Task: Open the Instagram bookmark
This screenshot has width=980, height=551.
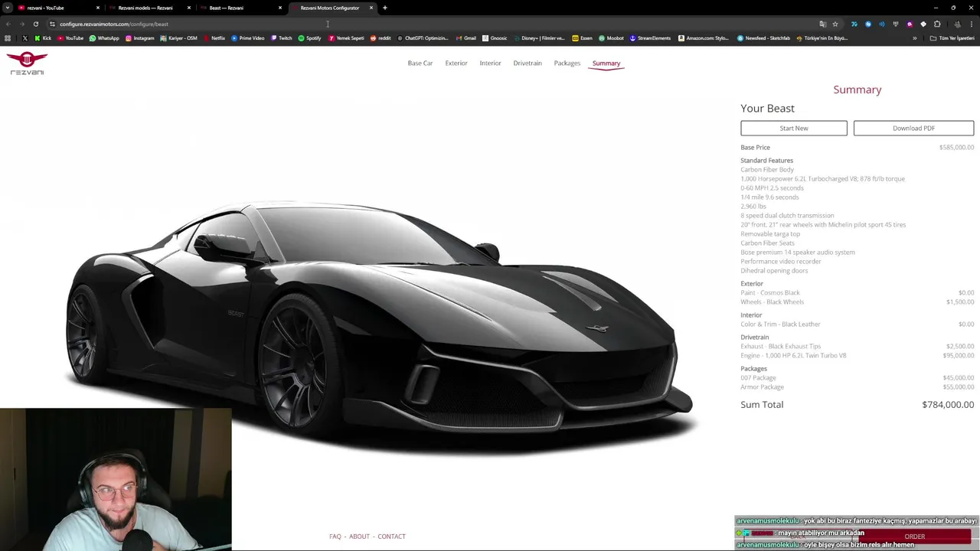Action: [139, 38]
